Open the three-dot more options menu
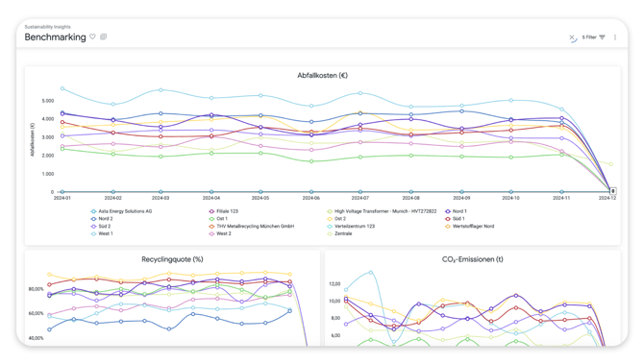The width and height of the screenshot is (644, 364). [615, 37]
